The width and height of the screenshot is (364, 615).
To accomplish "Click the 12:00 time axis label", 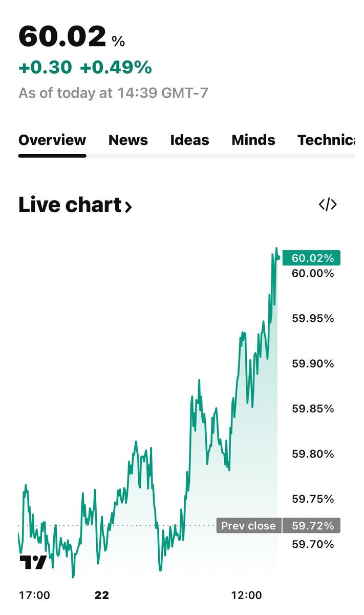I will pyautogui.click(x=246, y=595).
